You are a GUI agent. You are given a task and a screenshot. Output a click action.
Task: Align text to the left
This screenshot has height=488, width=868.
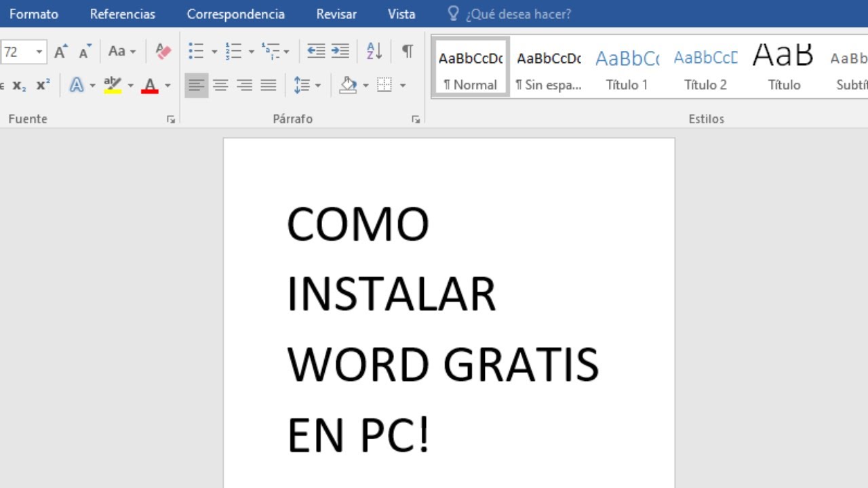point(197,85)
